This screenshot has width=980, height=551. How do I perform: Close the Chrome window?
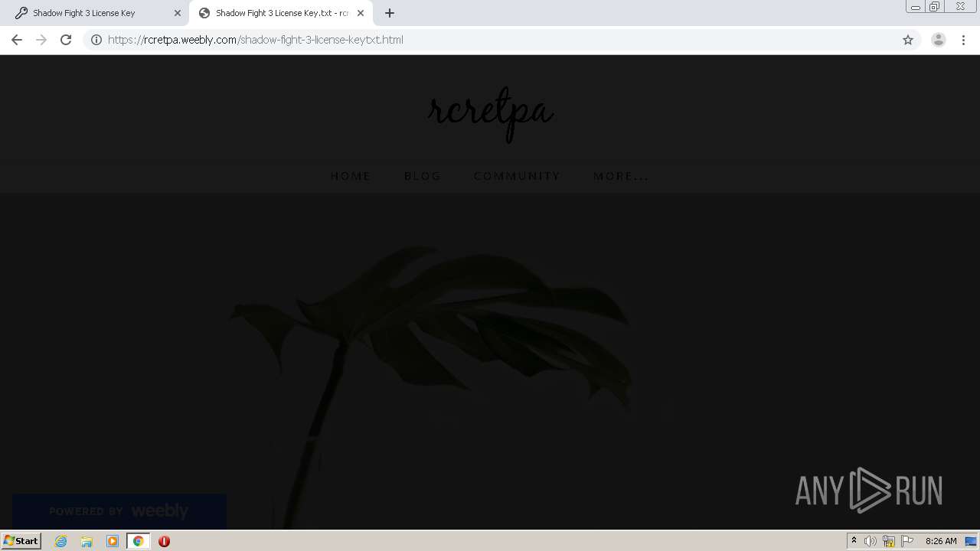pyautogui.click(x=960, y=7)
